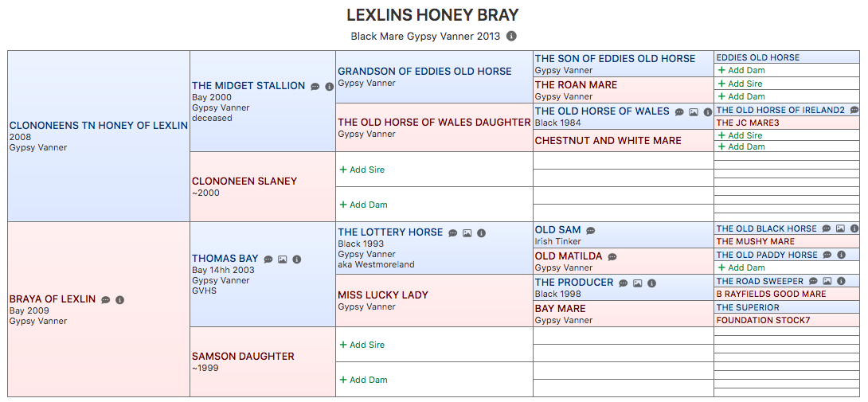Click info icon beside Black Mare Gypsy Vanner 2013

pyautogui.click(x=511, y=36)
